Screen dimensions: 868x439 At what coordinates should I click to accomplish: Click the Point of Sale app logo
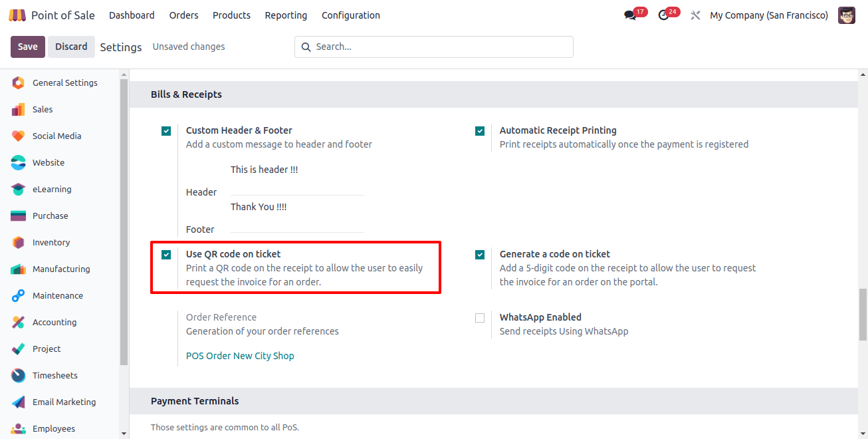17,15
